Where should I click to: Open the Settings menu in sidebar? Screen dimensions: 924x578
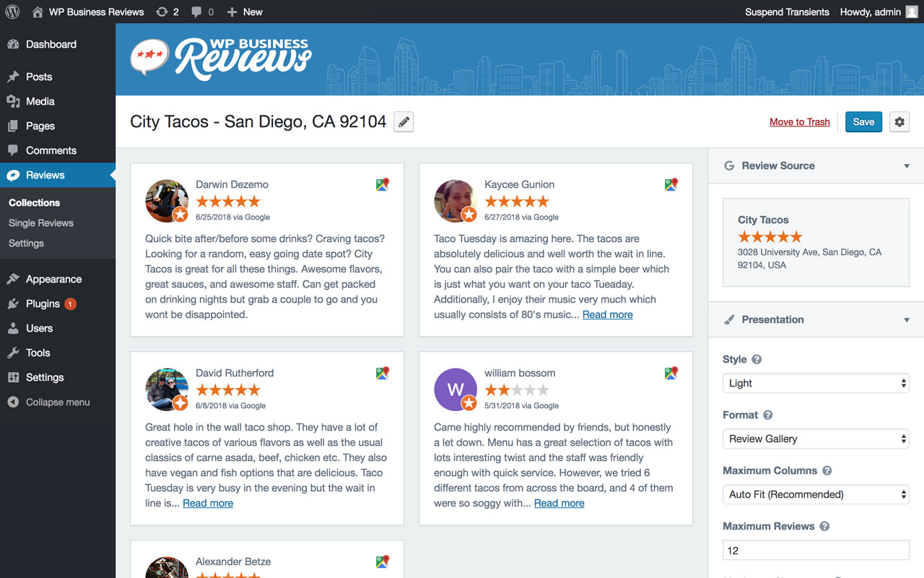pyautogui.click(x=58, y=377)
